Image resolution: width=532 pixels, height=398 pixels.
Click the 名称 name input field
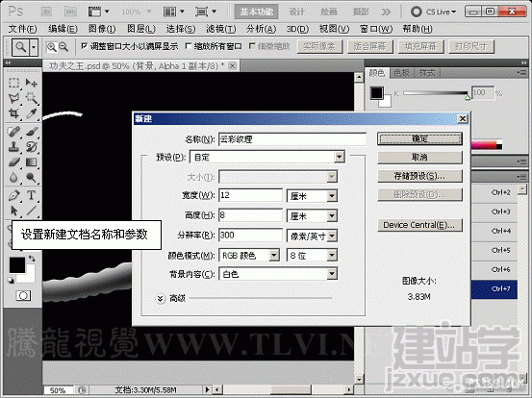click(x=292, y=139)
